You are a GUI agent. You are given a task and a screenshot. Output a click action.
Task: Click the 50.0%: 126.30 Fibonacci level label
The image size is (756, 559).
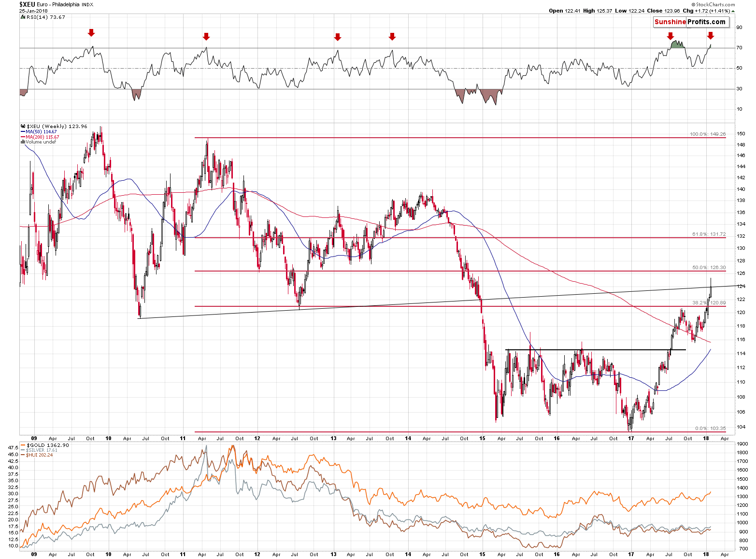pos(709,267)
